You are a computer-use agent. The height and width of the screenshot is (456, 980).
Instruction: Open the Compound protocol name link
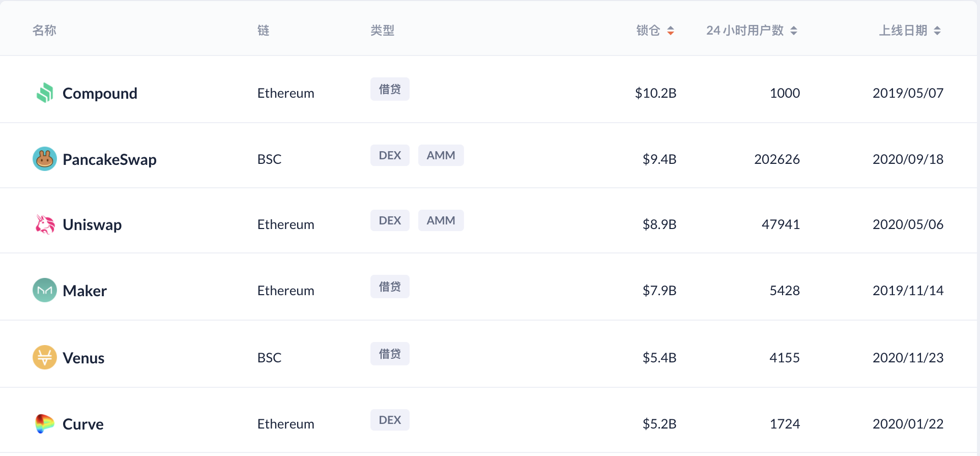click(100, 93)
